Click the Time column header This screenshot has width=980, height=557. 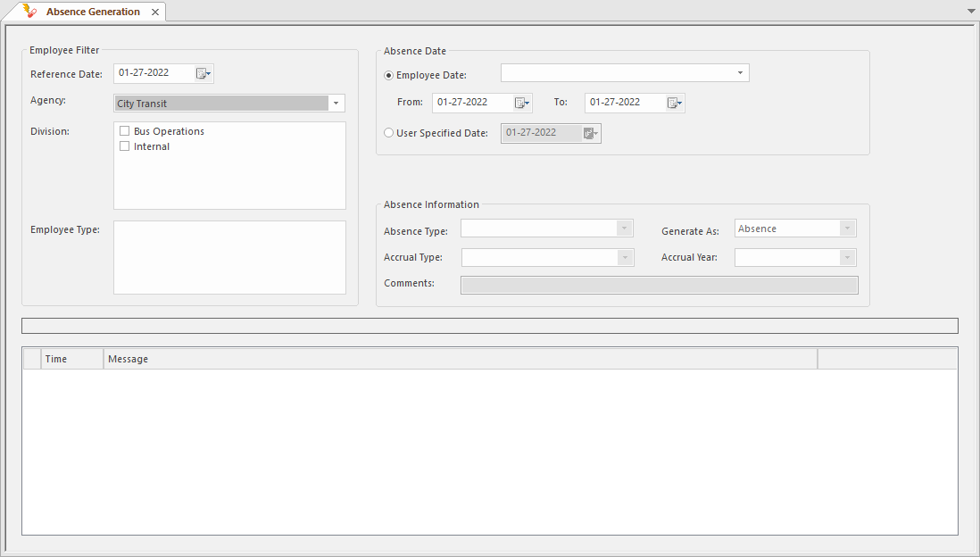71,359
